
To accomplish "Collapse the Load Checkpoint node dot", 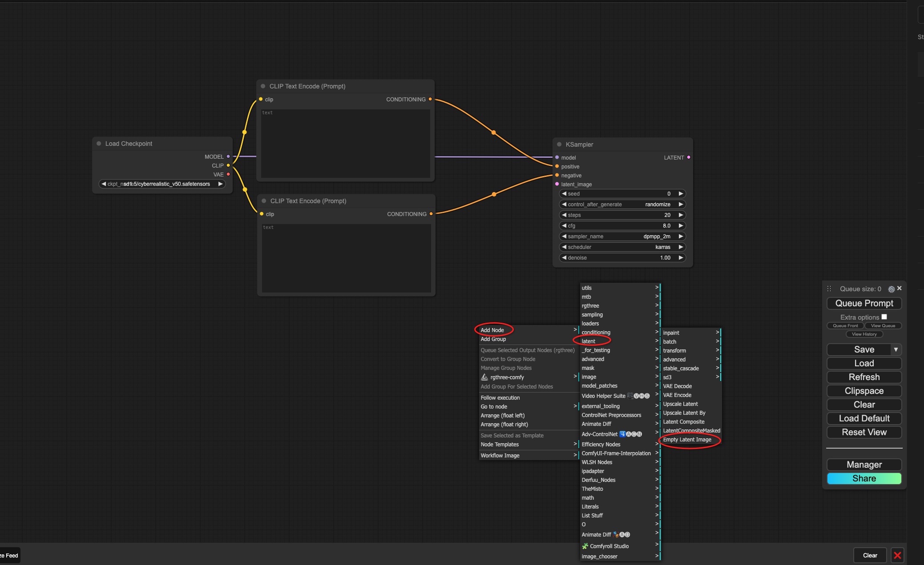I will (x=99, y=144).
